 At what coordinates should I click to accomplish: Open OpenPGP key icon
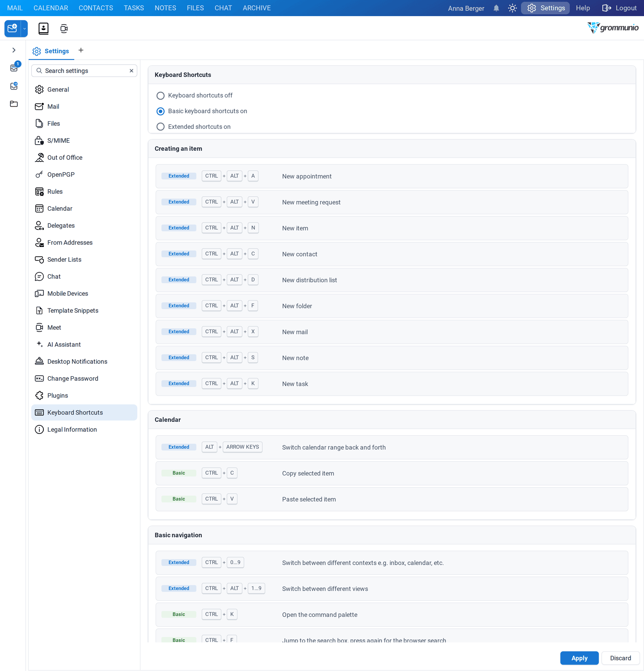click(39, 174)
